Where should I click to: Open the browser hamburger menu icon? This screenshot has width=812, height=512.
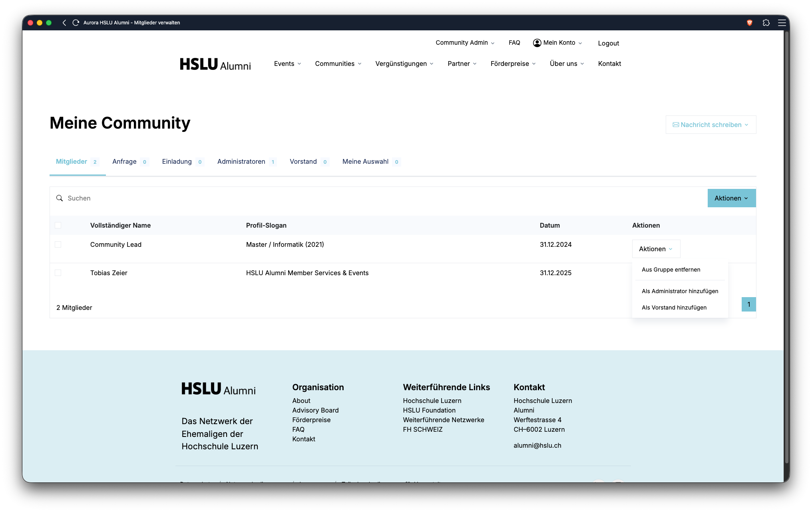pyautogui.click(x=782, y=23)
